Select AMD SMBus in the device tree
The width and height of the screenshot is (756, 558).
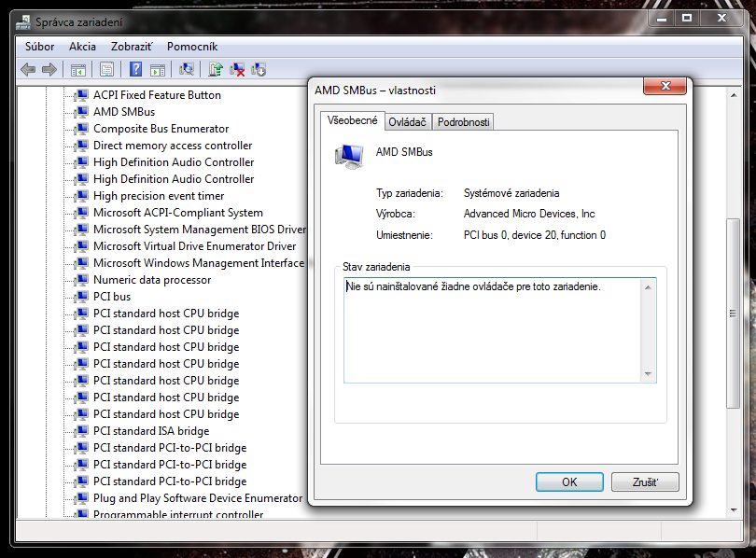[x=124, y=112]
